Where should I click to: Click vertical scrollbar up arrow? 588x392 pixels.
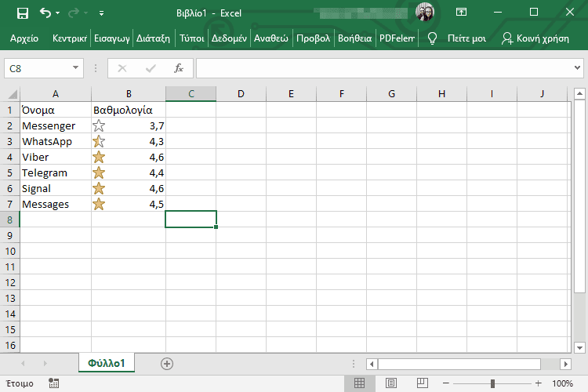click(x=579, y=93)
